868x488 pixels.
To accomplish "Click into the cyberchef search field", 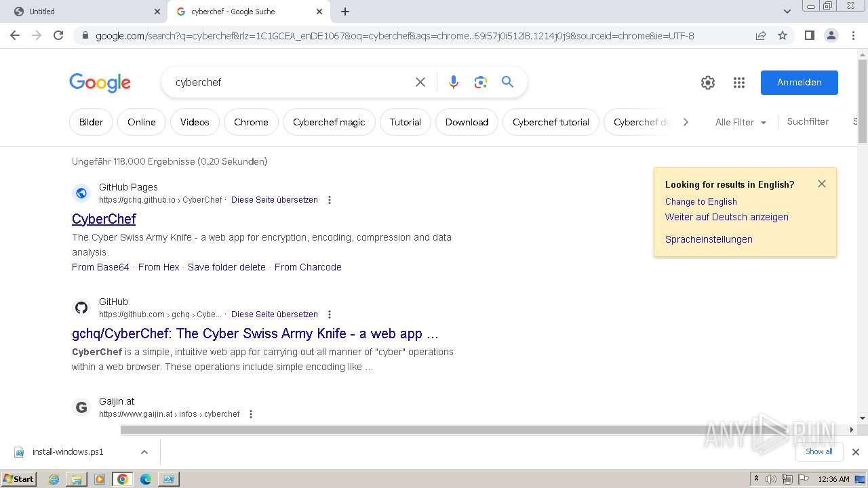I will point(288,82).
